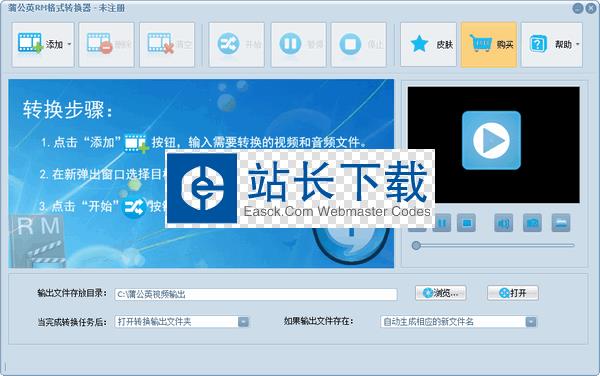Stop conversion using 停止 toolbar button

click(359, 44)
